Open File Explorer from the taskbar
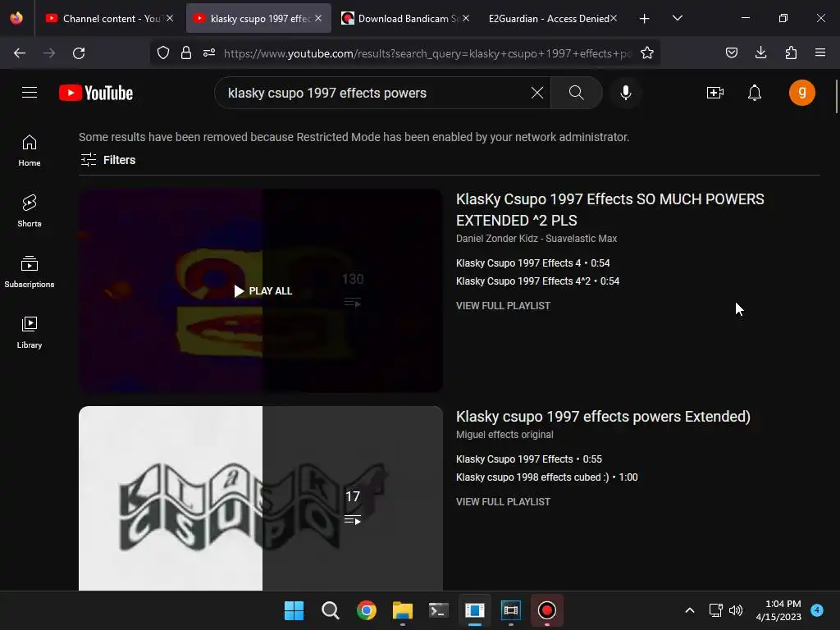Screen dimensions: 840x630 pos(402,610)
